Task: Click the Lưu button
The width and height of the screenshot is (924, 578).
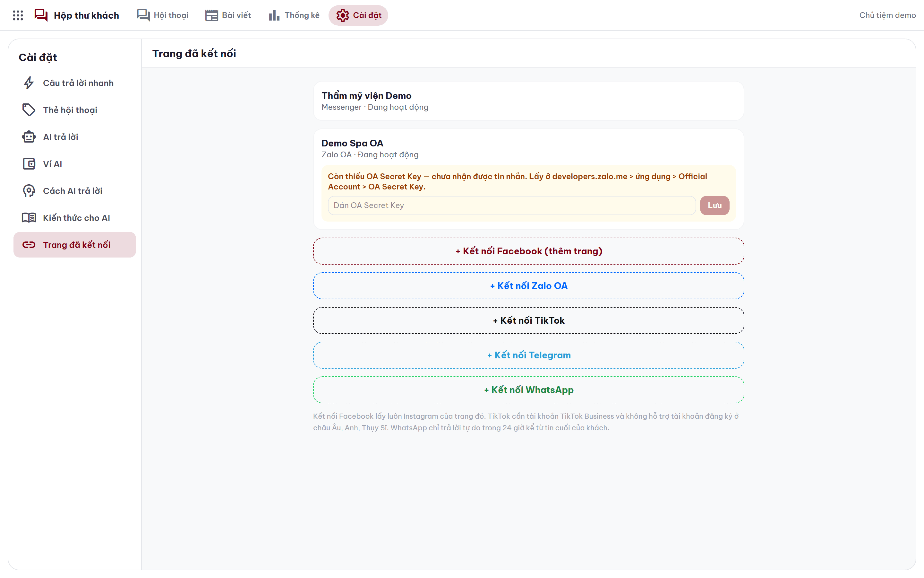Action: point(714,206)
